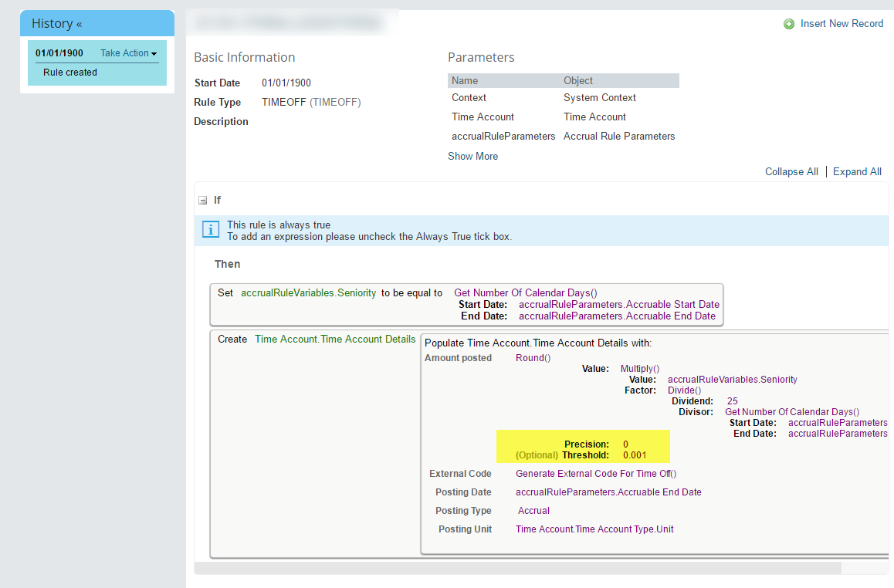Click the Then label

click(228, 264)
